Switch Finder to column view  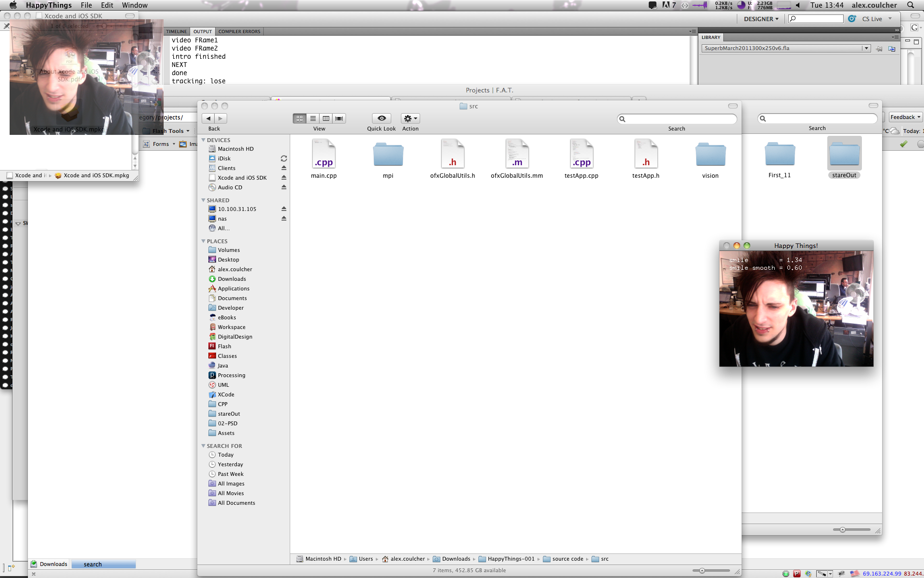click(x=326, y=118)
